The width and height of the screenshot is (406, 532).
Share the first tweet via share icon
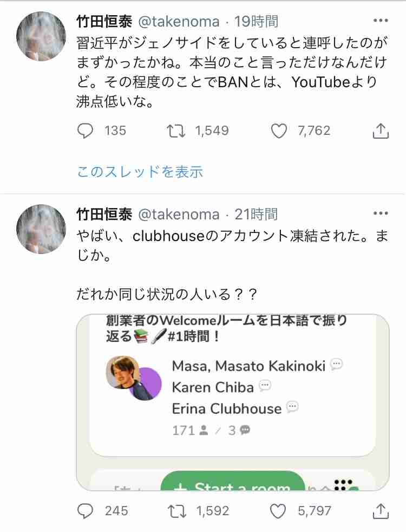[x=380, y=131]
